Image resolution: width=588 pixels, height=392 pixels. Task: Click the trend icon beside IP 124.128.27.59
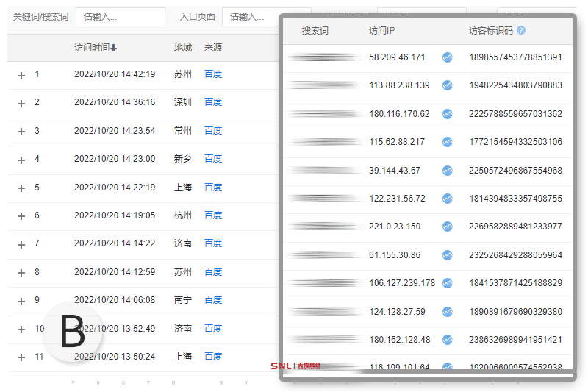pos(447,311)
